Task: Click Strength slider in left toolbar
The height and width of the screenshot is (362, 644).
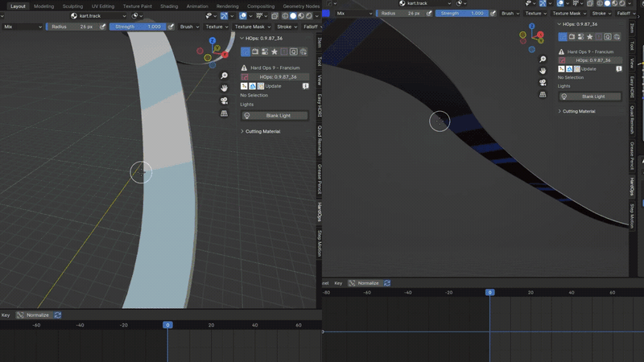Action: (x=138, y=27)
